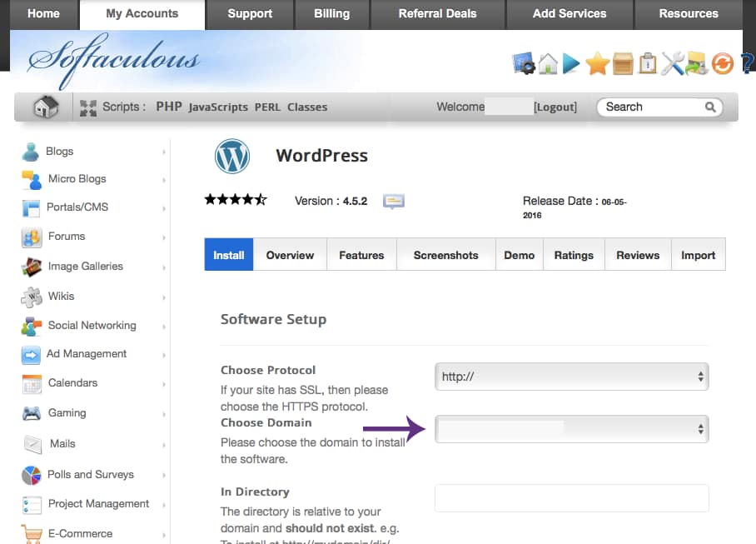Screen dimensions: 756x544
Task: Open the Choose Domain dropdown
Action: point(571,429)
